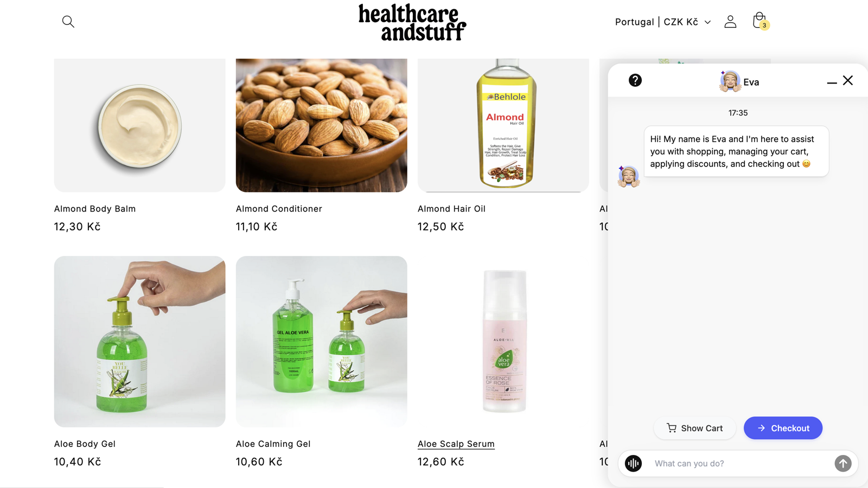The width and height of the screenshot is (868, 488).
Task: Select the Almond Conditioner almonds image
Action: pos(321,125)
